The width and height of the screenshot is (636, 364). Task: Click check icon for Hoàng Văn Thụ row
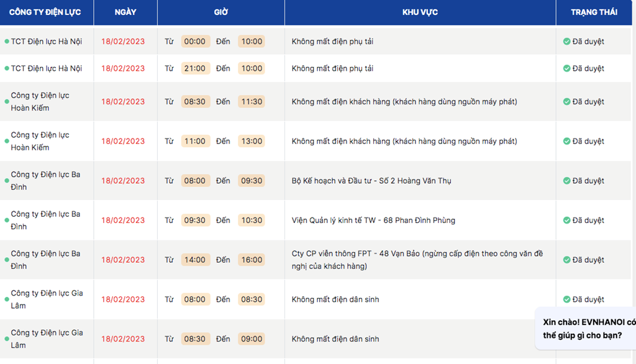coord(566,181)
